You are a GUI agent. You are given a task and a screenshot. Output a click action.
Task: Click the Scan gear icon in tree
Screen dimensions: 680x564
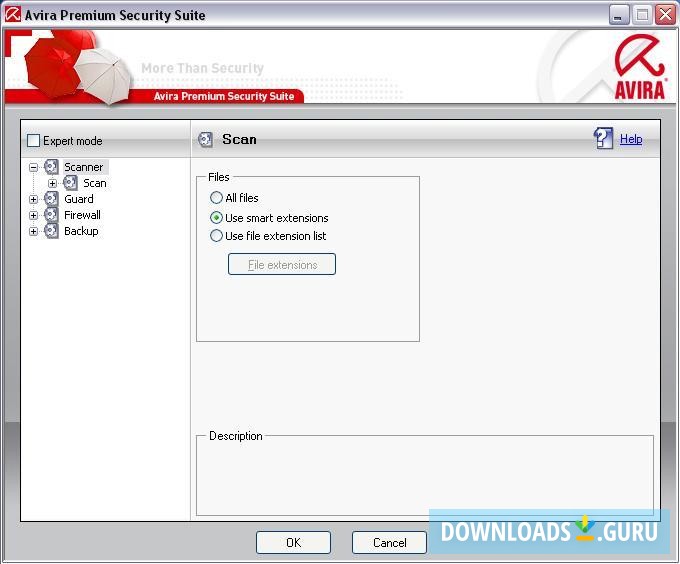(70, 183)
